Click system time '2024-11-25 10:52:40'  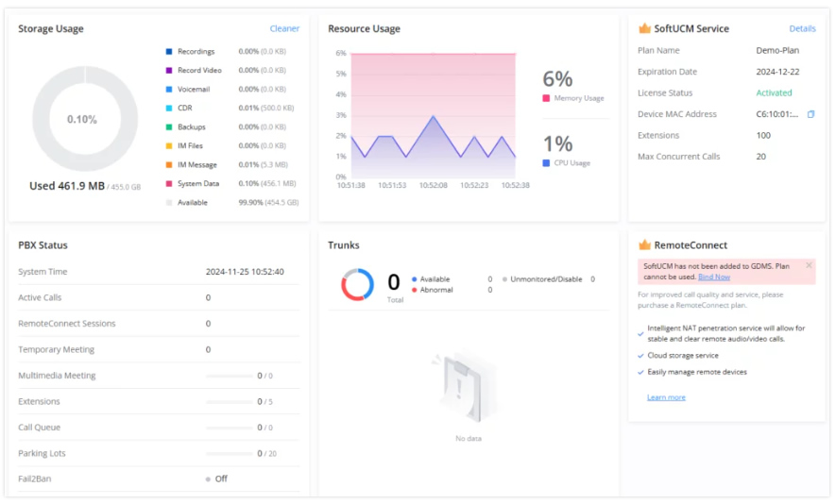(245, 272)
